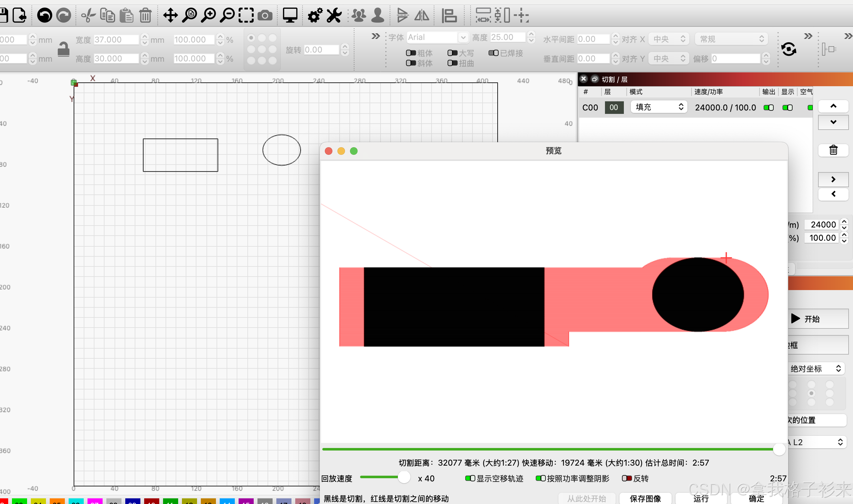
Task: Select the C00 layer row
Action: (590, 107)
